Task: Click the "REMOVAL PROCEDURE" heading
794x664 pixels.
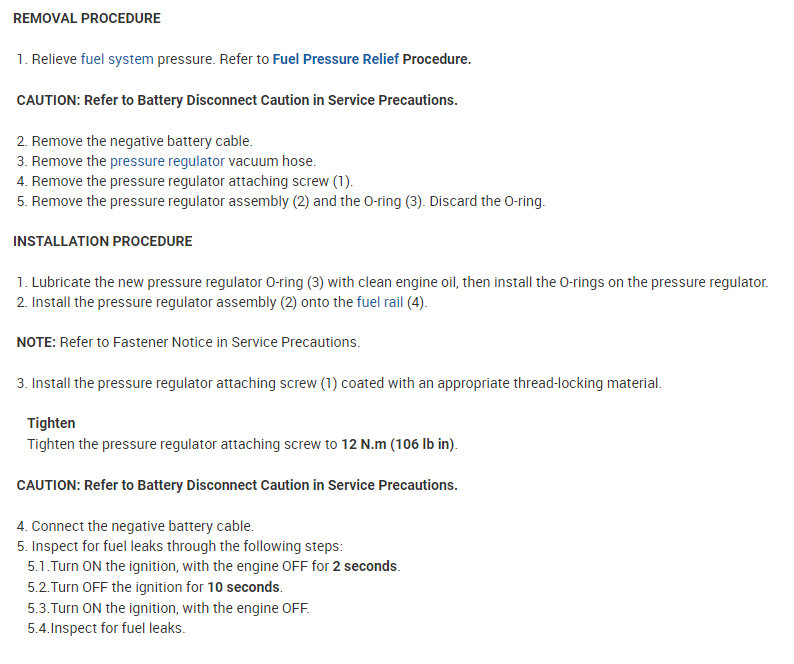Action: 87,18
